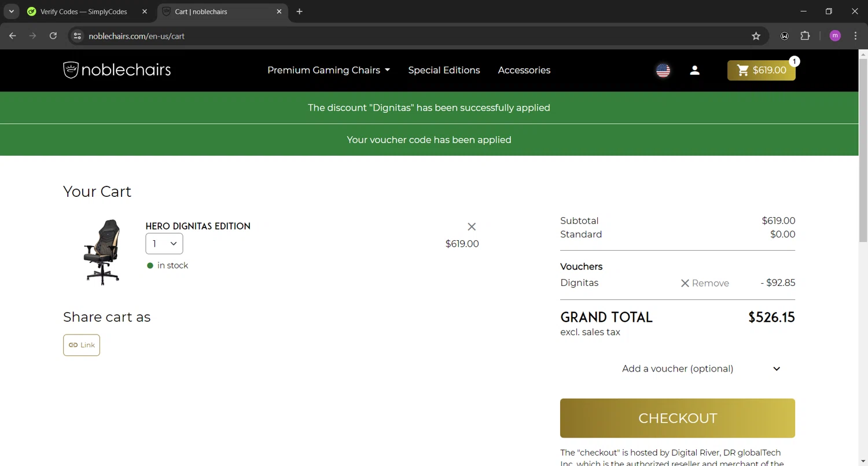Viewport: 868px width, 466px height.
Task: Open the cart button showing $619.00
Action: click(762, 70)
